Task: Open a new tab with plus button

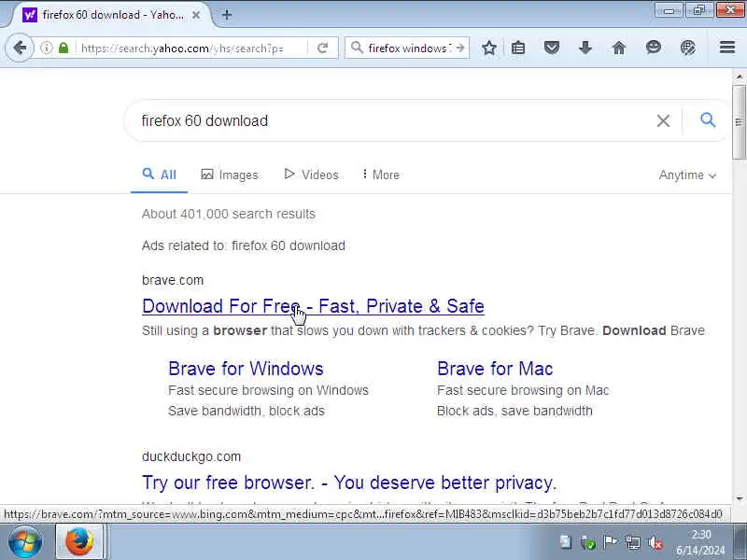Action: (x=227, y=15)
